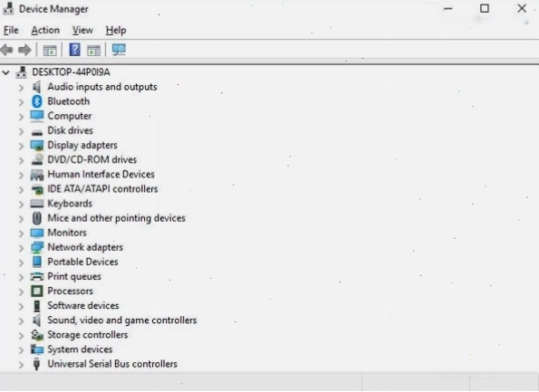
Task: Select the DESKTOP-44P0I9A label
Action: (x=71, y=72)
